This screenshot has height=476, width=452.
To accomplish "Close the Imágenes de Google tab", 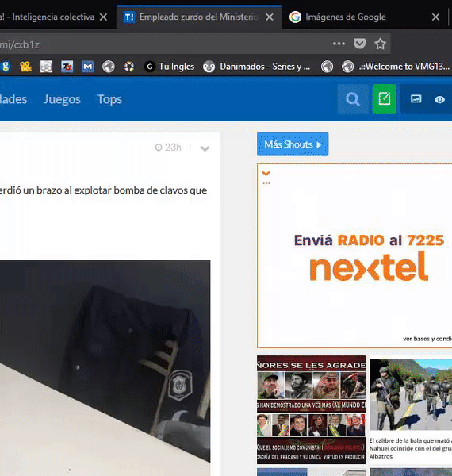I will pos(435,17).
